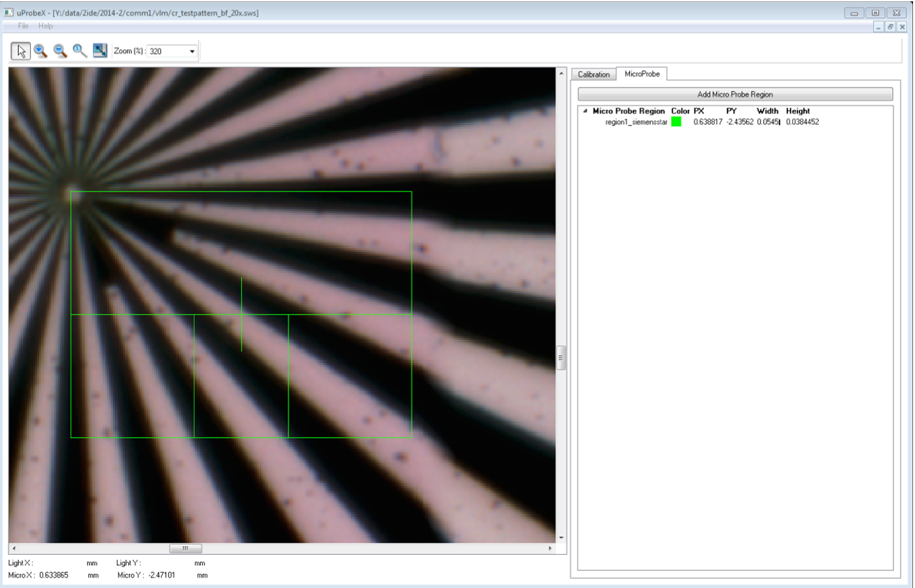
Task: Click the Color column header
Action: click(680, 111)
